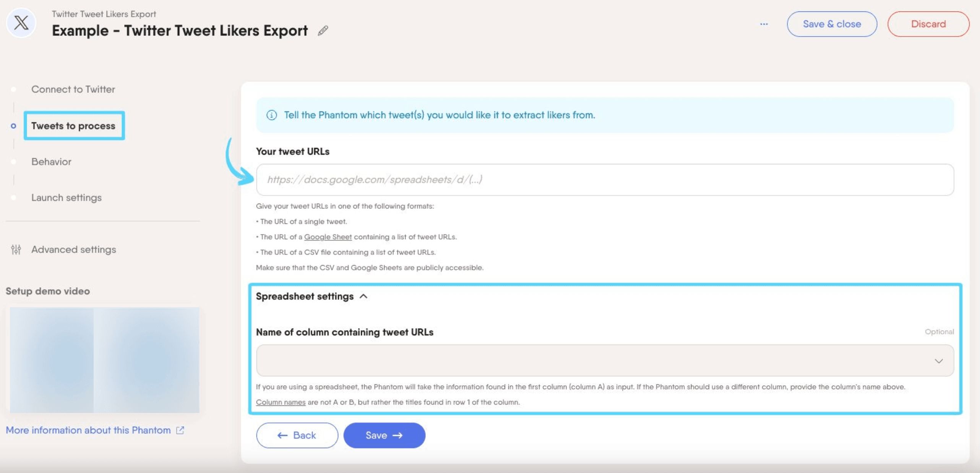The image size is (980, 473).
Task: Open the three-dot more options menu
Action: 764,24
